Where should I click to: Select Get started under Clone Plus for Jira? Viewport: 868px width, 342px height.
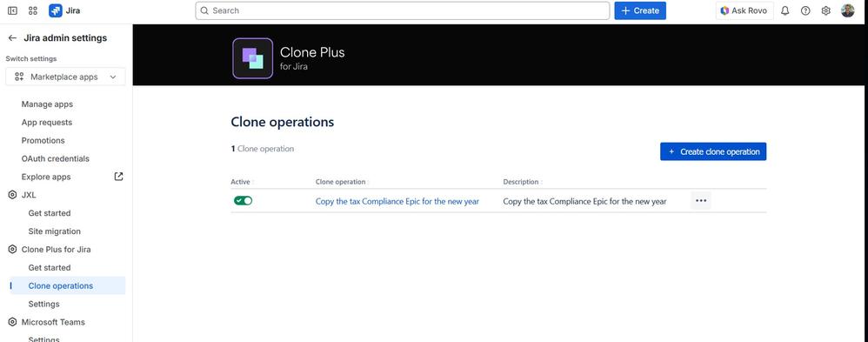tap(50, 268)
